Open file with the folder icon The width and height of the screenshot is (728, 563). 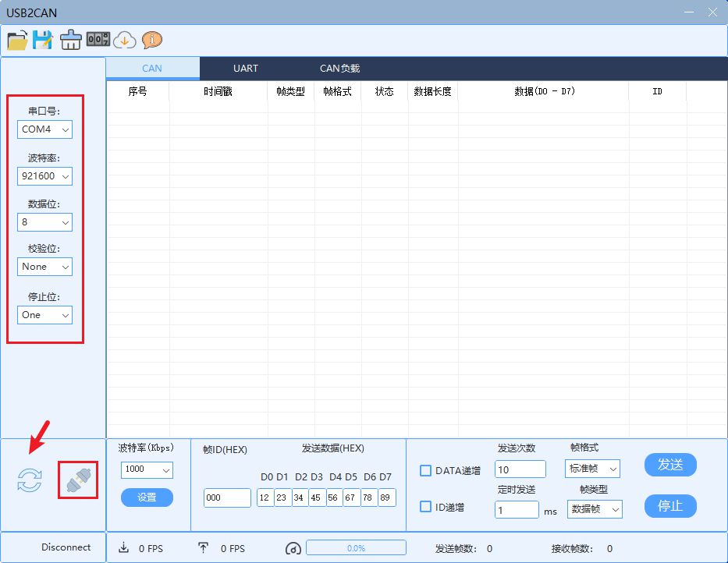pos(17,40)
